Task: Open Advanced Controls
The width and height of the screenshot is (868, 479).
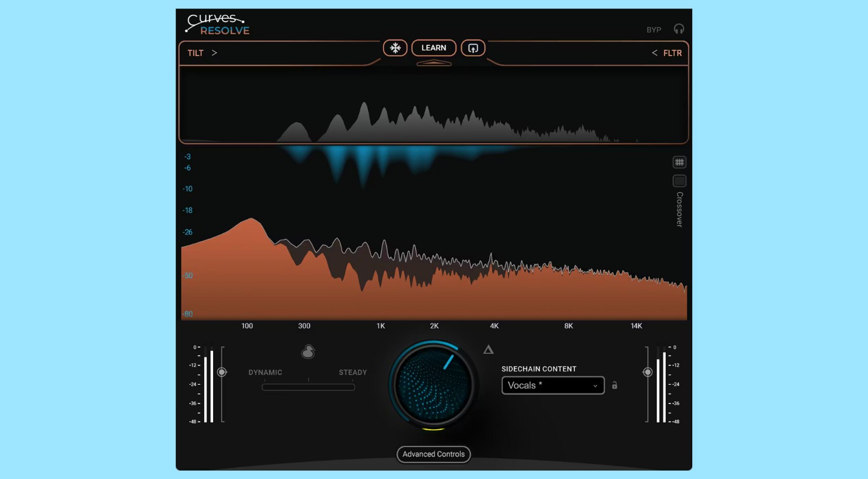Action: click(433, 454)
